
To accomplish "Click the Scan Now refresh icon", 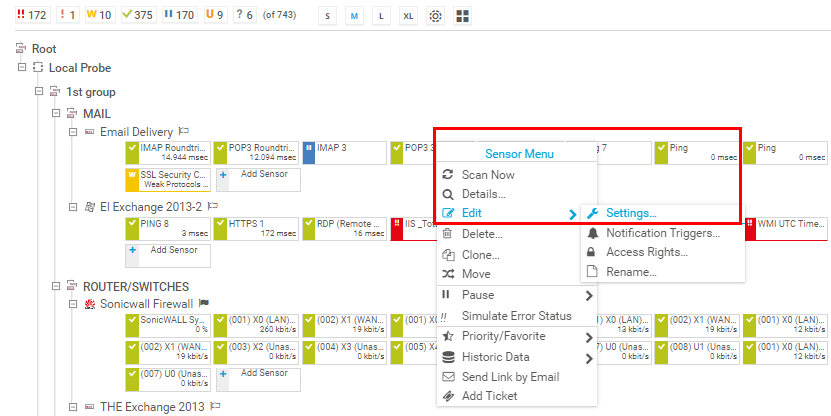I will coord(448,175).
